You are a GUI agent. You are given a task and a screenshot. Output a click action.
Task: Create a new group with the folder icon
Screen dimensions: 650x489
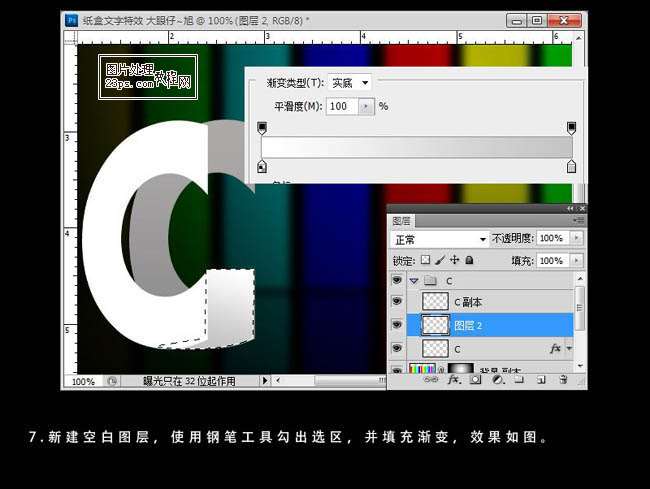tap(519, 379)
